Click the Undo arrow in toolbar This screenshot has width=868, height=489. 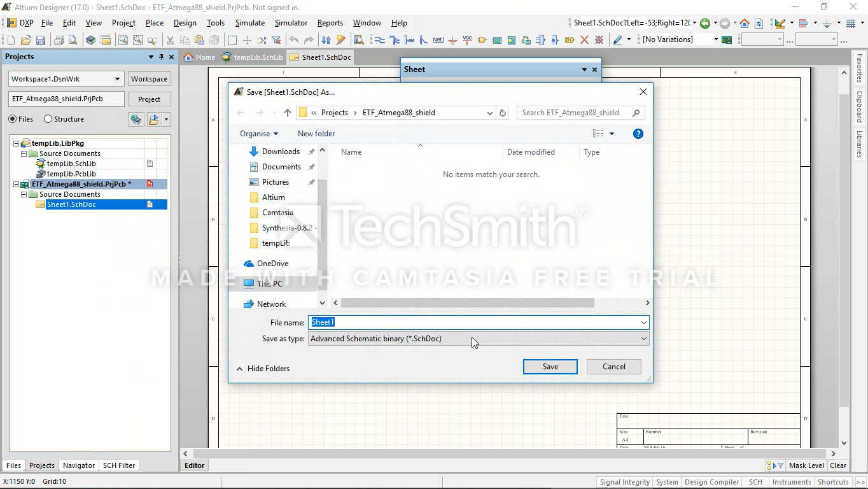[293, 40]
